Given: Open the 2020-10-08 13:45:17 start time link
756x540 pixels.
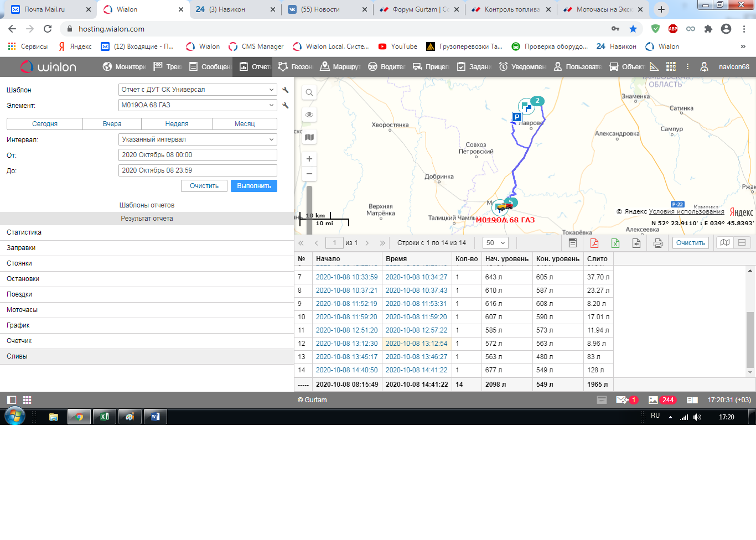Looking at the screenshot, I should 346,357.
